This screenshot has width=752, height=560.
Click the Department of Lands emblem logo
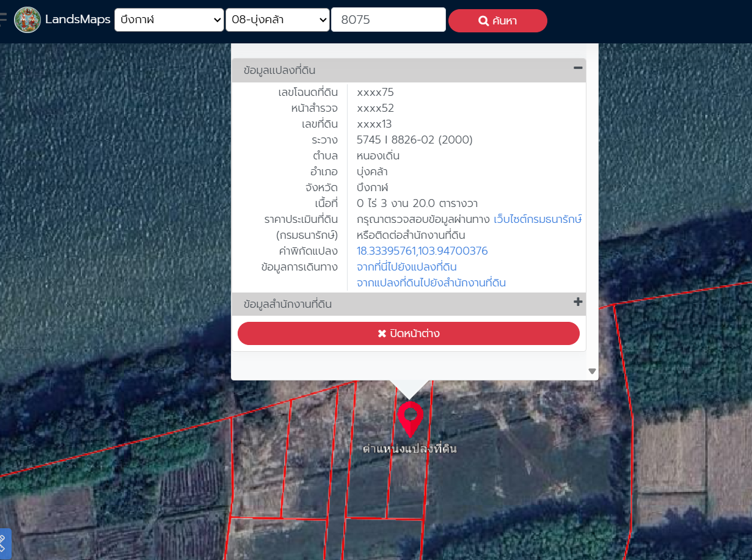click(x=27, y=20)
